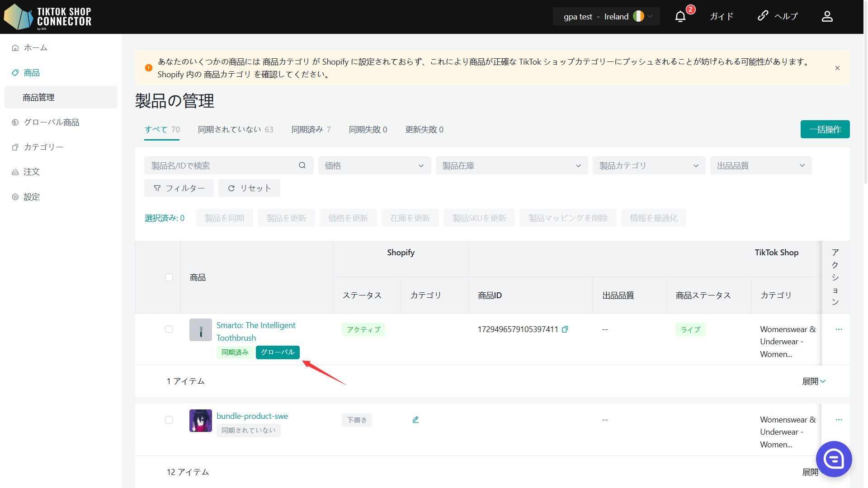The height and width of the screenshot is (488, 868).
Task: Open actions menu for bundle-product-swe row
Action: point(839,420)
